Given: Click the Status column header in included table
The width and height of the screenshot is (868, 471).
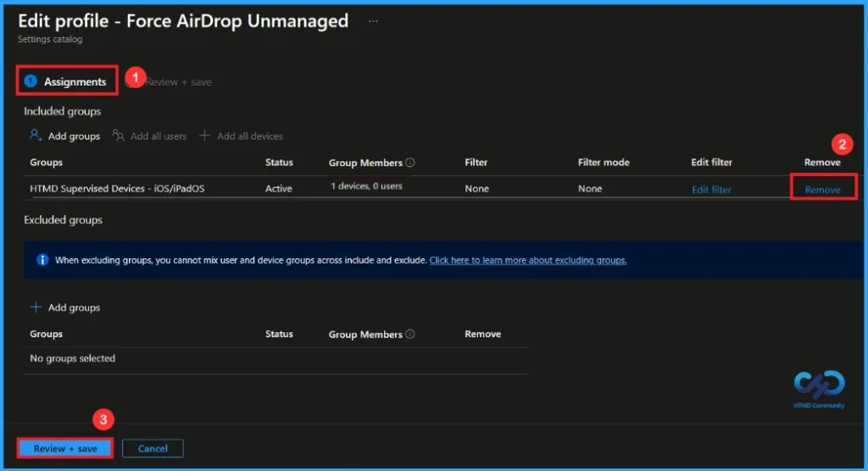Looking at the screenshot, I should [279, 162].
